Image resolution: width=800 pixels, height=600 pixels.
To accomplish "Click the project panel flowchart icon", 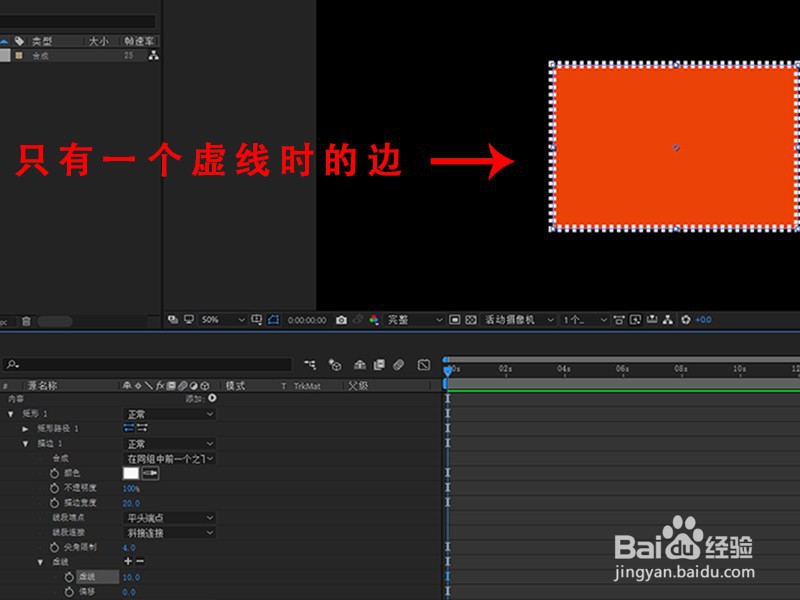I will click(153, 55).
